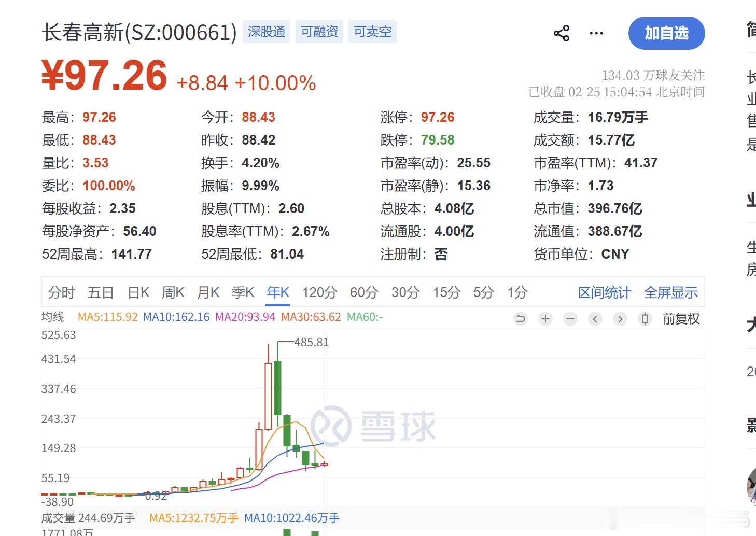
Task: Click 区间统计 interval statistics link
Action: pos(604,292)
